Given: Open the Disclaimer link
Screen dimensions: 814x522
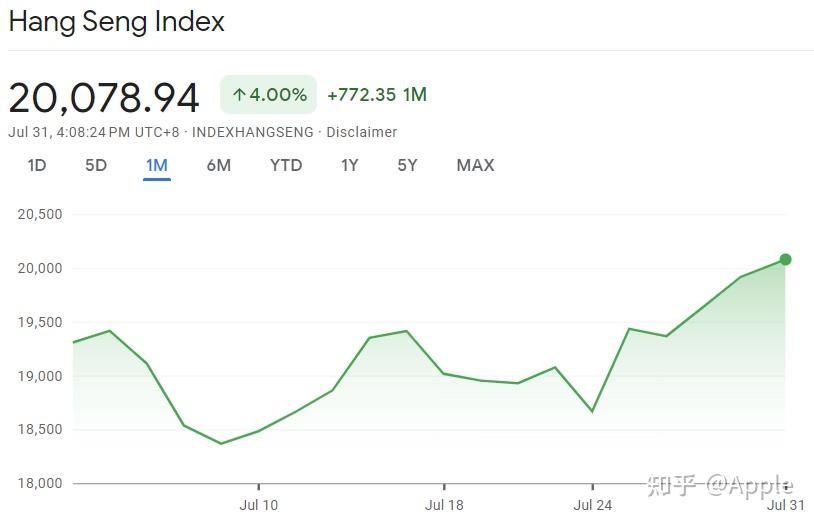Looking at the screenshot, I should pos(362,132).
